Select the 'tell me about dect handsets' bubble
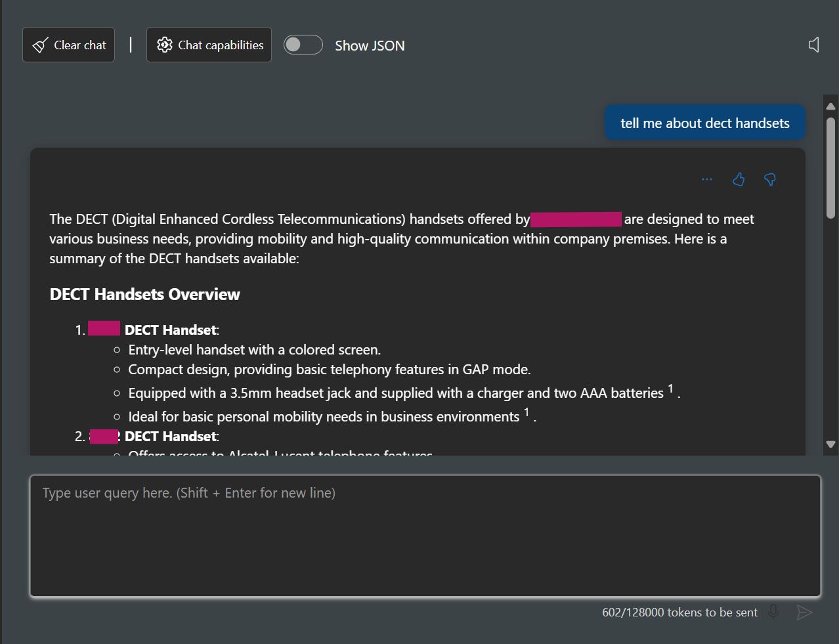This screenshot has width=839, height=644. coord(705,123)
